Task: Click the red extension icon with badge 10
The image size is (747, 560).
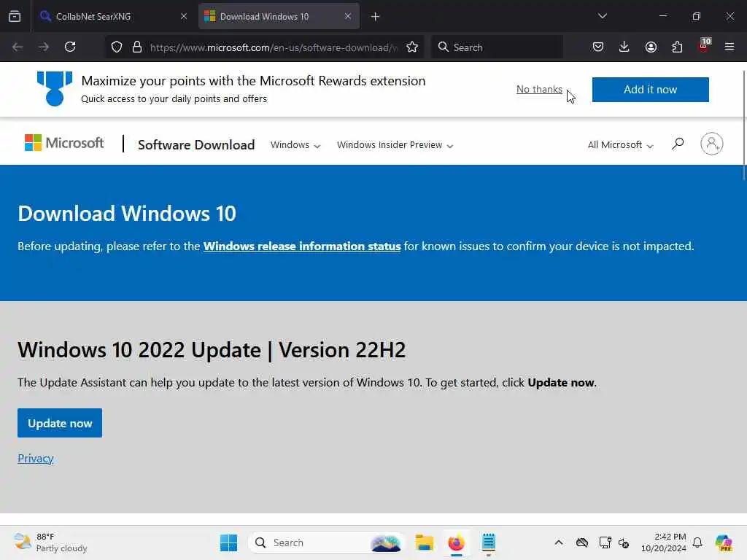Action: pyautogui.click(x=704, y=46)
